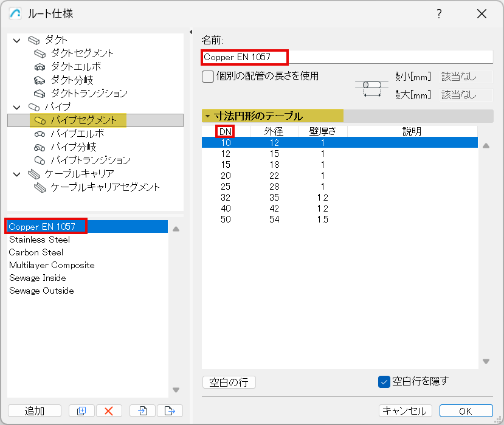Click the ダクトトランジション icon
The width and height of the screenshot is (504, 425).
click(40, 94)
